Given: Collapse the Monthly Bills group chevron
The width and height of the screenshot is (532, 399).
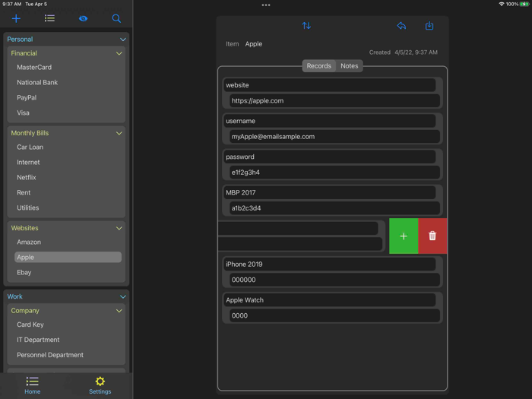Looking at the screenshot, I should pyautogui.click(x=119, y=133).
